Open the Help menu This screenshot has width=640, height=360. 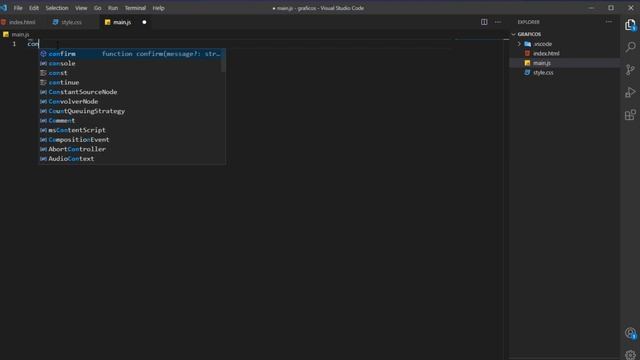tap(158, 8)
